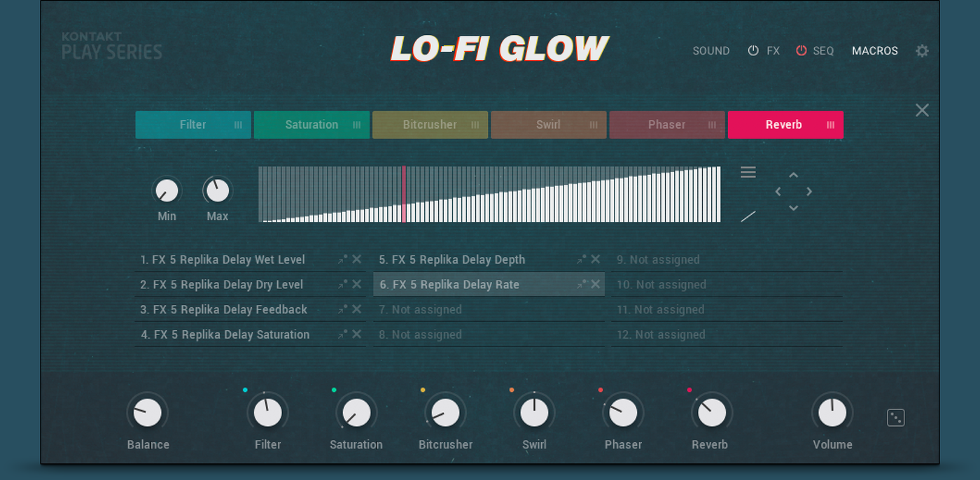Screen dimensions: 980x480
Task: Toggle the FX power icon
Action: pos(753,50)
